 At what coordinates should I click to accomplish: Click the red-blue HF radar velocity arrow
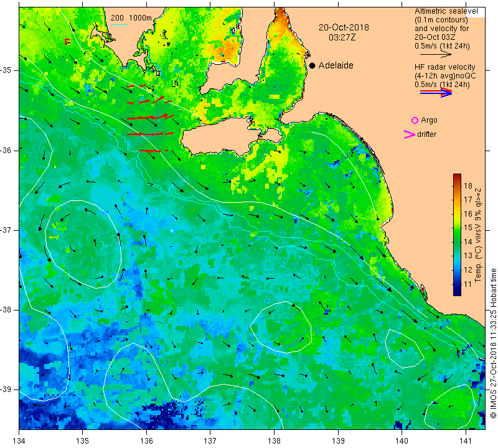pyautogui.click(x=436, y=92)
